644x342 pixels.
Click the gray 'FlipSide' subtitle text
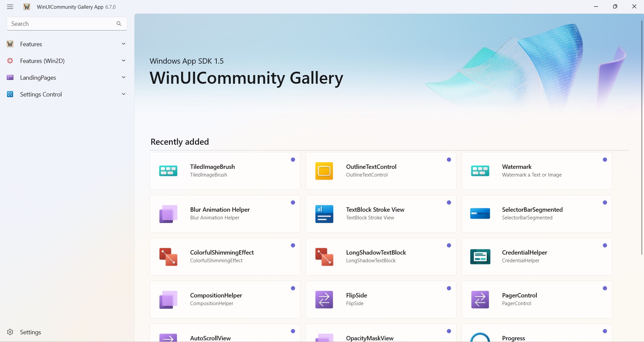(355, 303)
